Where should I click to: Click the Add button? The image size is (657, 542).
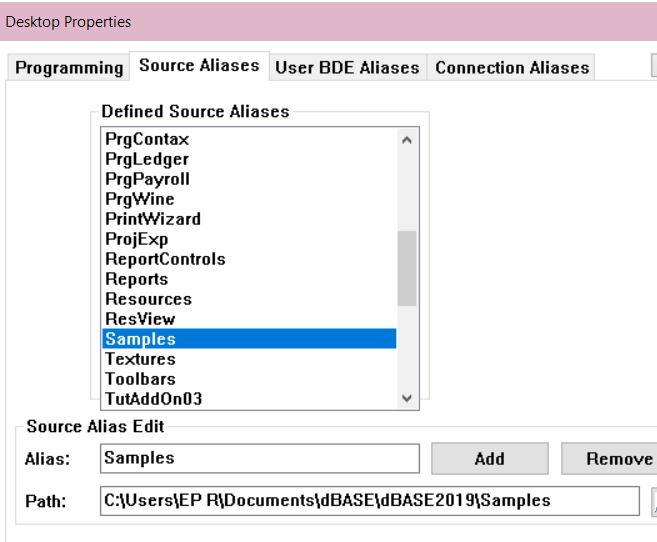point(489,458)
